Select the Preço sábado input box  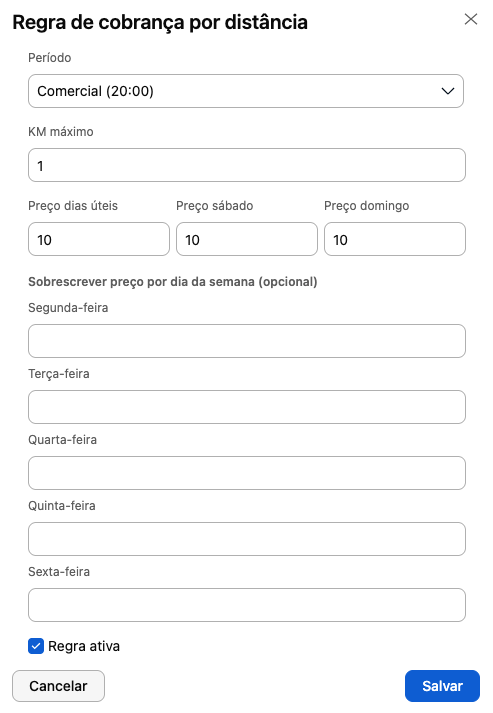[246, 239]
